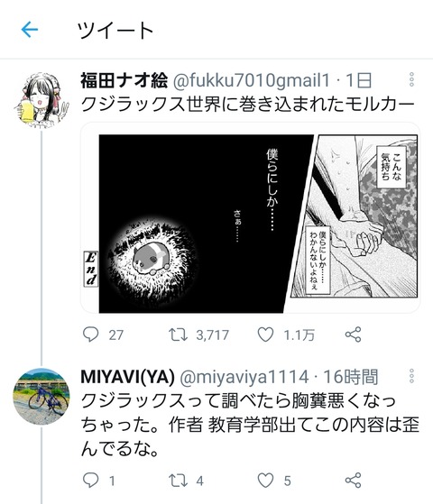Retweet 福田ナオ絵's Molcar tweet
This screenshot has height=504, width=433.
[179, 334]
